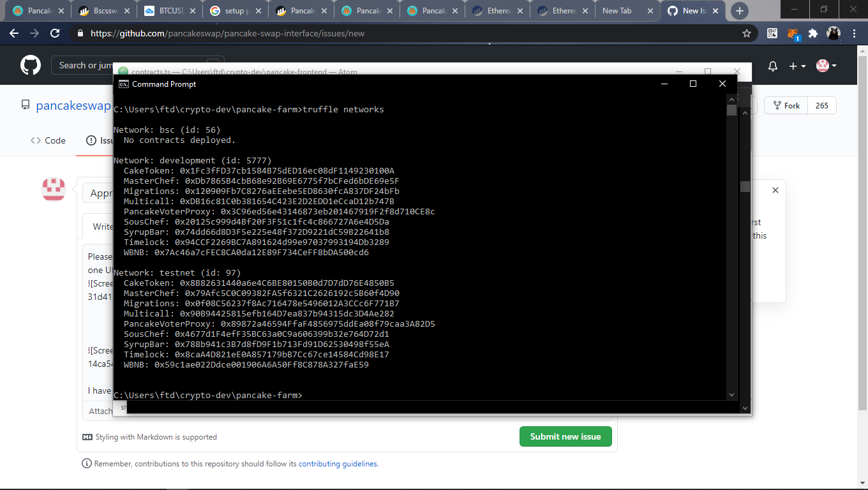Bookmark this page with the star icon
This screenshot has height=490, width=868.
pos(746,33)
